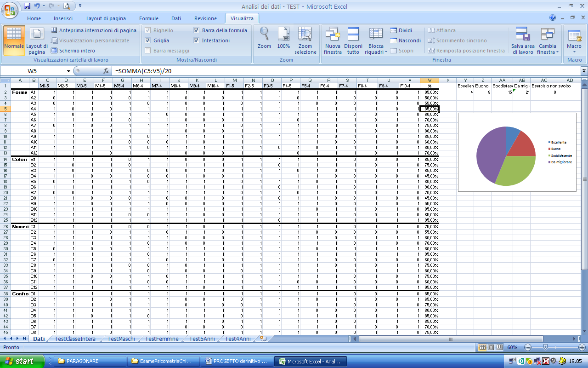Open the Office button menu
The height and width of the screenshot is (368, 588).
click(x=10, y=10)
